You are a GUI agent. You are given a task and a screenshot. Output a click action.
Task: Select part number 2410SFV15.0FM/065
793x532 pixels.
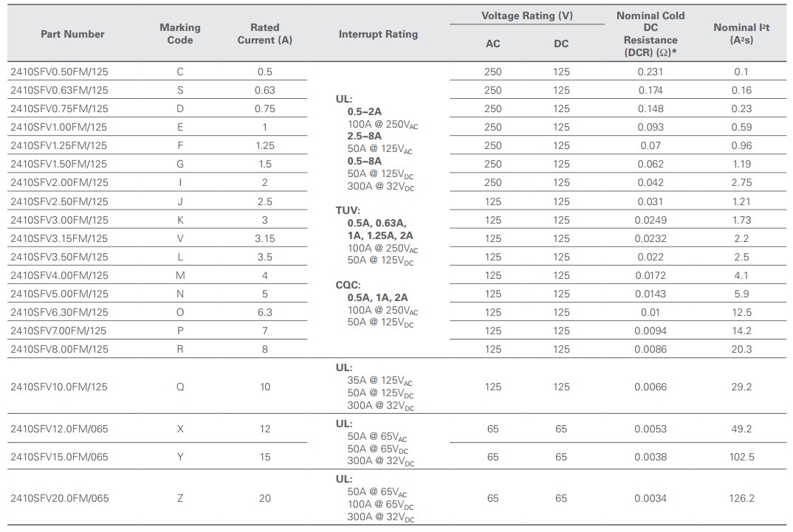(59, 457)
